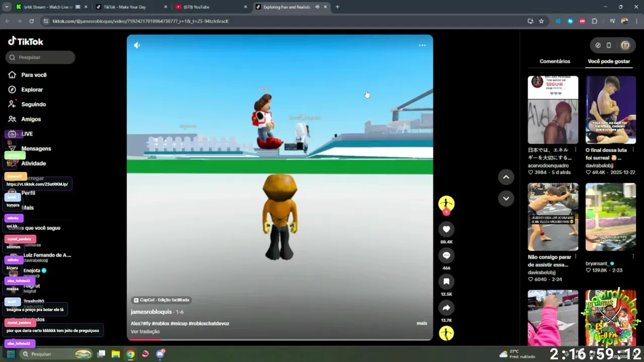Click the Windows taskbar Pesquisar search box
The height and width of the screenshot is (362, 644).
pyautogui.click(x=55, y=354)
